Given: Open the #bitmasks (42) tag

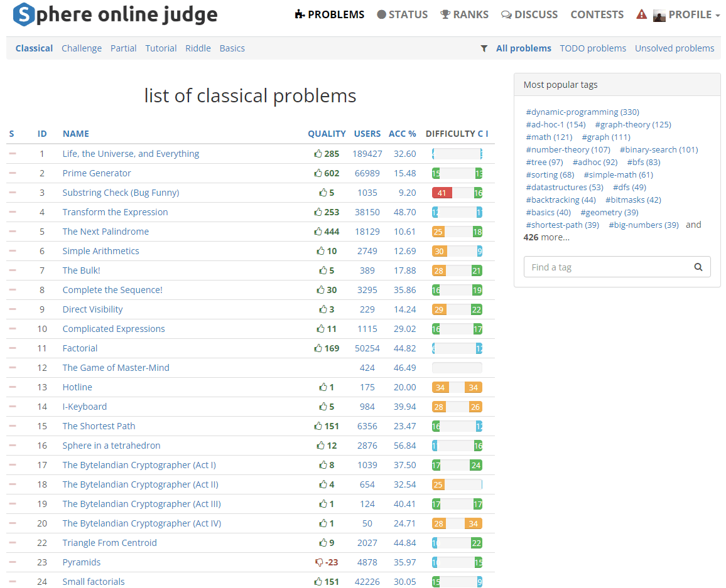Looking at the screenshot, I should click(x=634, y=200).
